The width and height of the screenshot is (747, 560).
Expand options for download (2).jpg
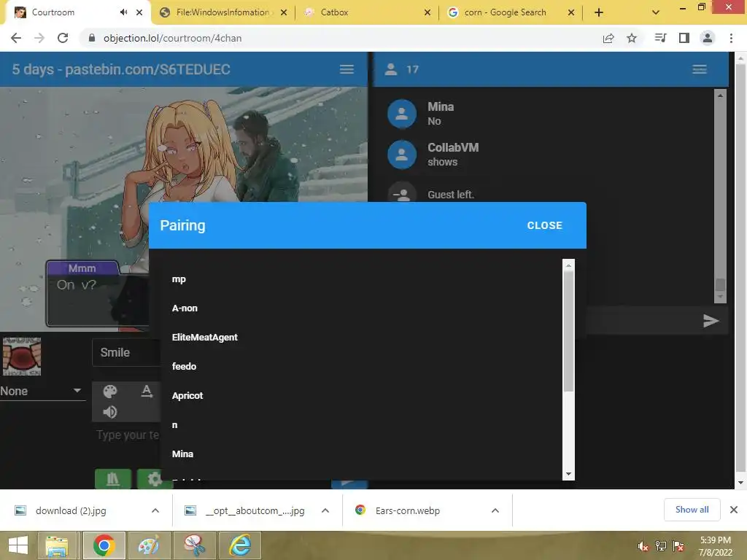pos(155,510)
